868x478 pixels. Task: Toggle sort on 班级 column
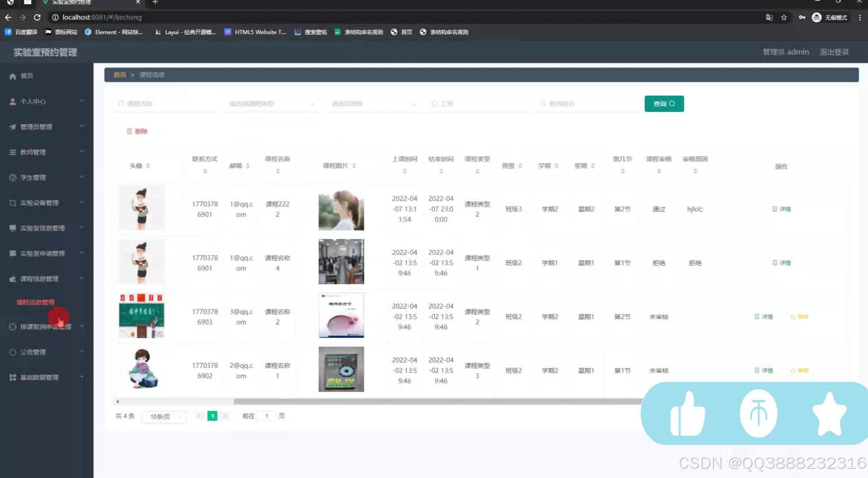pyautogui.click(x=520, y=166)
